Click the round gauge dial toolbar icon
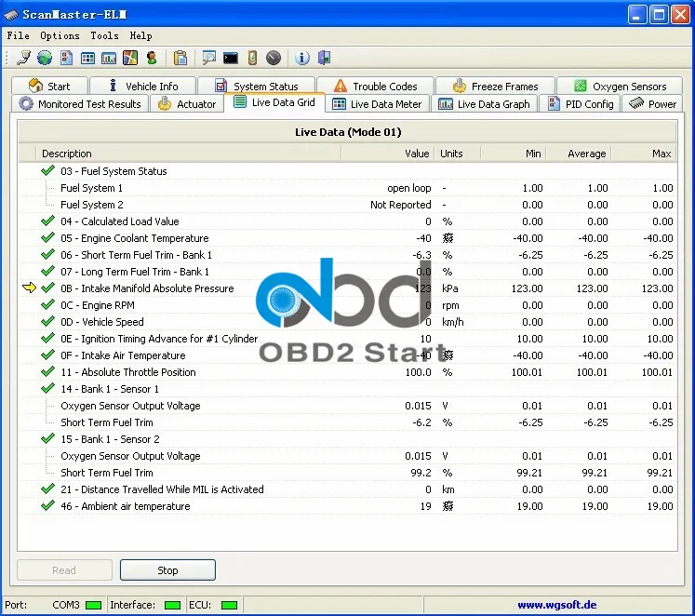 tap(274, 58)
